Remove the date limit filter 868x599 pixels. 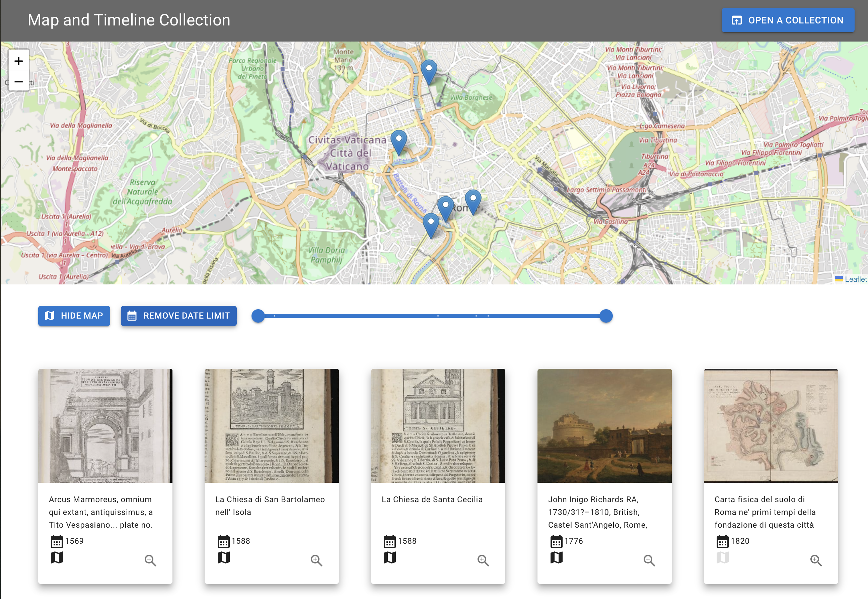(178, 316)
